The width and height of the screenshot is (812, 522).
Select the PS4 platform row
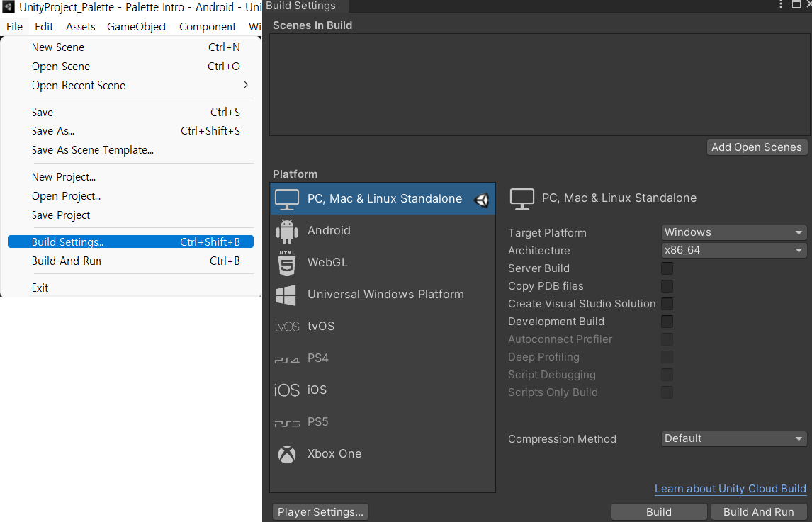tap(383, 358)
